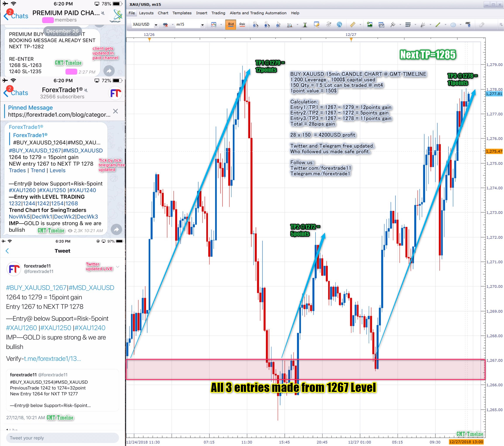Click the blue radar icon

(340, 24)
